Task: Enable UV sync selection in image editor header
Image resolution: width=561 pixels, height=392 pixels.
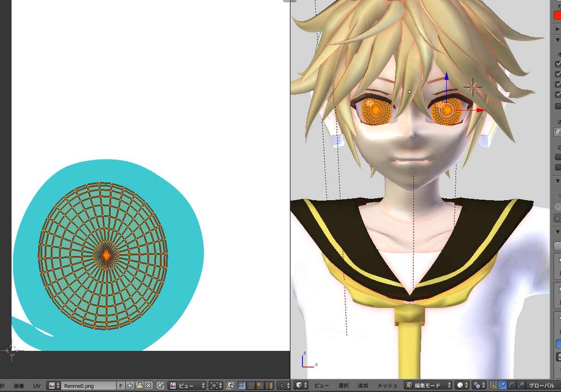Action: pyautogui.click(x=230, y=386)
